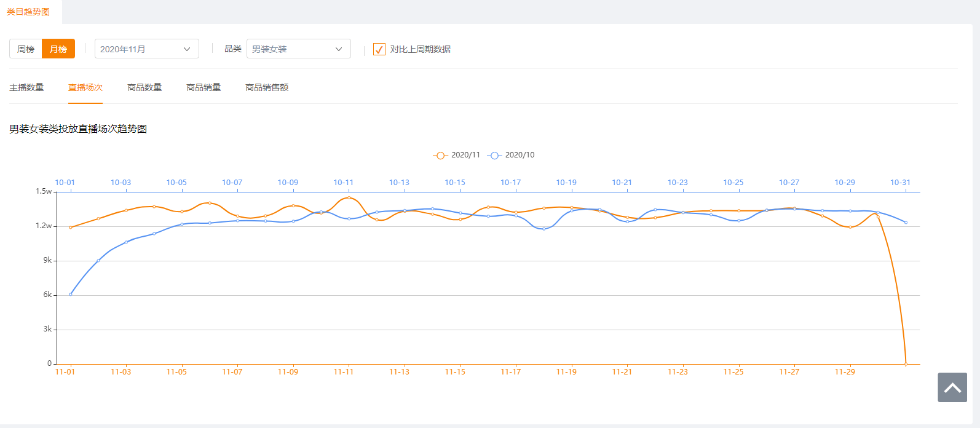Click the blue data point at 10-01 start
Image resolution: width=980 pixels, height=428 pixels.
pos(71,294)
